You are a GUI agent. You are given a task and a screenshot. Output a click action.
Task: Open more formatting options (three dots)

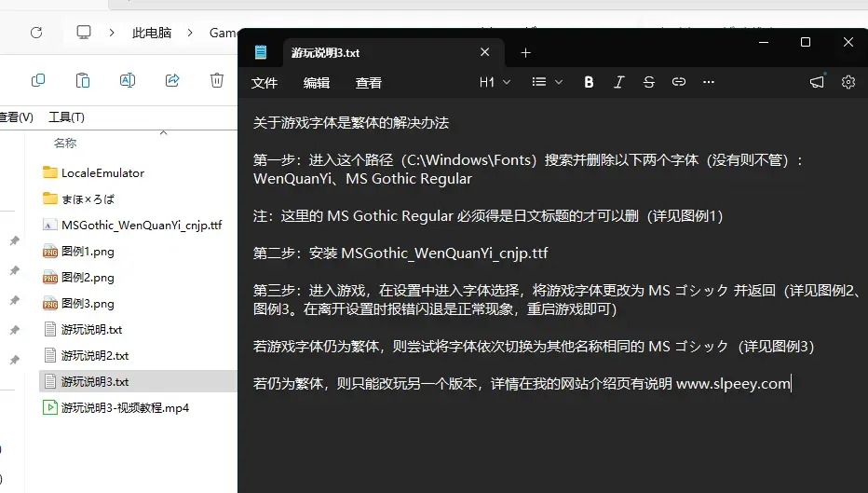point(709,82)
